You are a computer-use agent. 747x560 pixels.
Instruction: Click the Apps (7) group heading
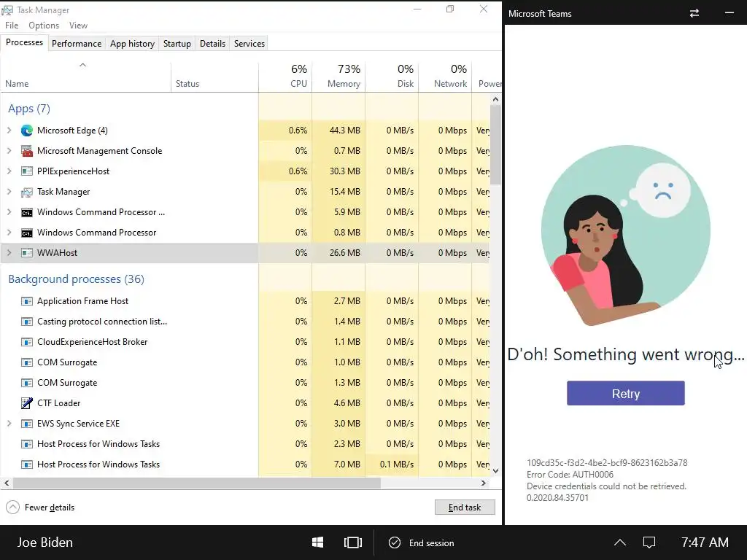(29, 109)
